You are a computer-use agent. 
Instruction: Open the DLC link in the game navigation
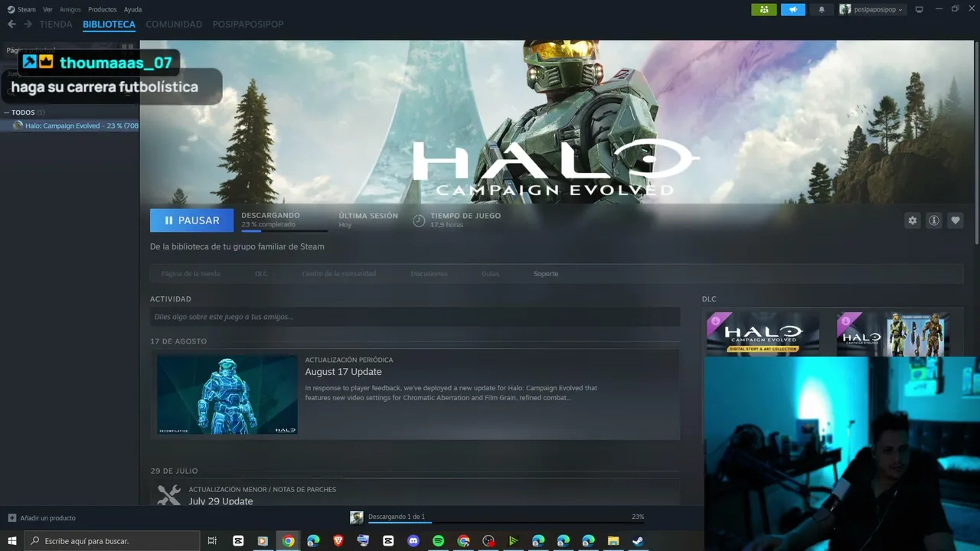[x=261, y=273]
